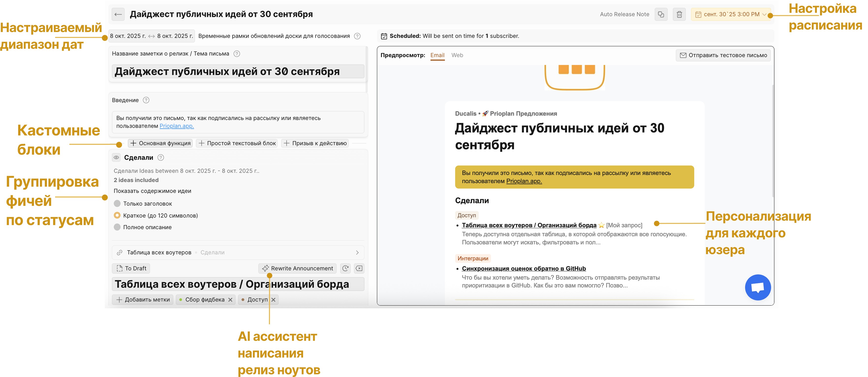Viewport: 868px width, 377px height.
Task: Select Полное описание radio option
Action: [x=117, y=227]
